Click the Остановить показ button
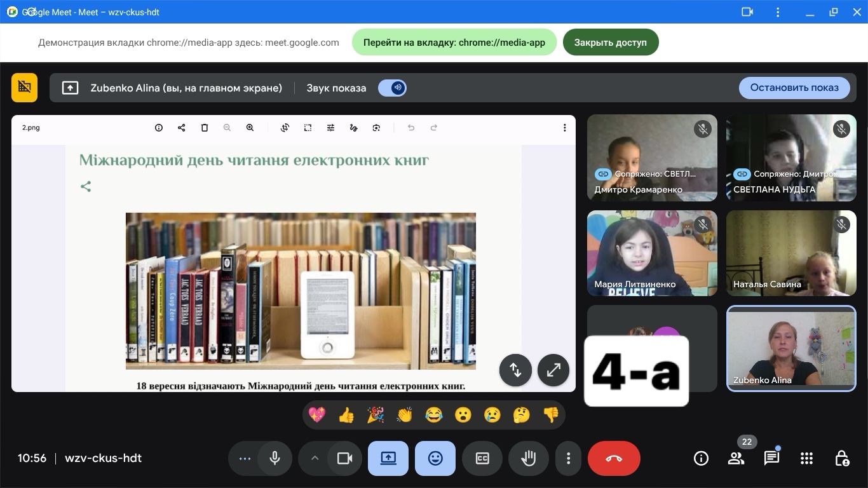 coord(794,88)
